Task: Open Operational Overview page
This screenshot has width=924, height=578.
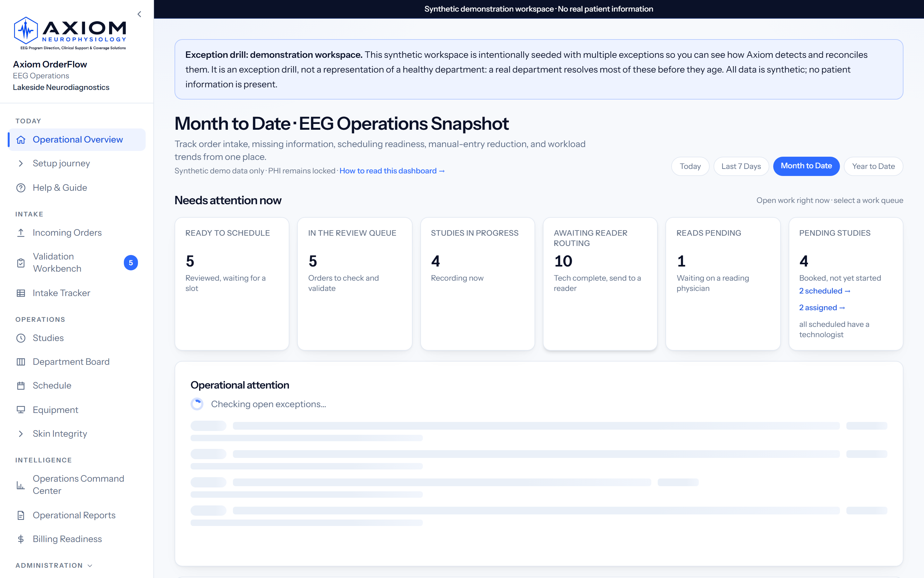Action: [76, 140]
